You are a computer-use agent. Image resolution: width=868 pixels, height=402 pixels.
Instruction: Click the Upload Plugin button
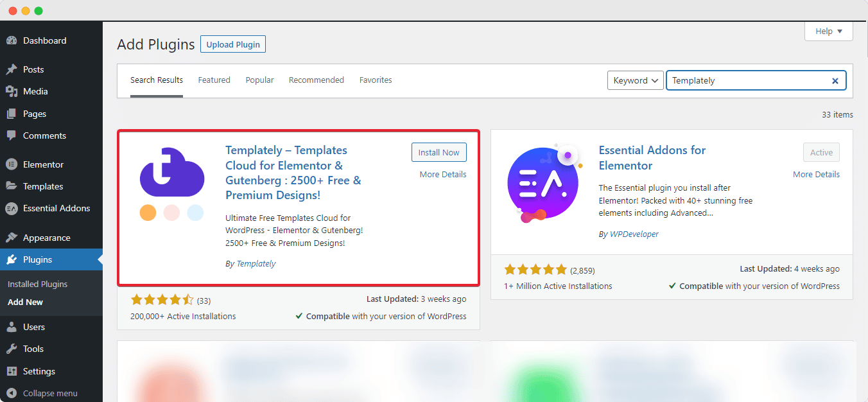(233, 44)
